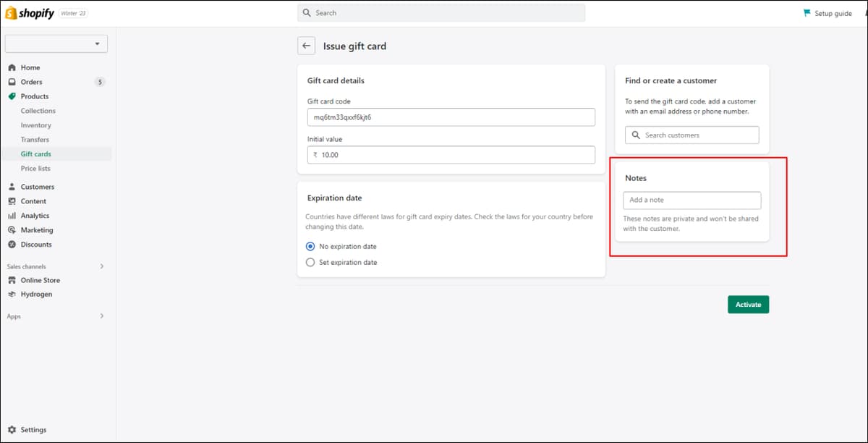Image resolution: width=868 pixels, height=443 pixels.
Task: Click the Setup guide flag icon
Action: [x=807, y=13]
